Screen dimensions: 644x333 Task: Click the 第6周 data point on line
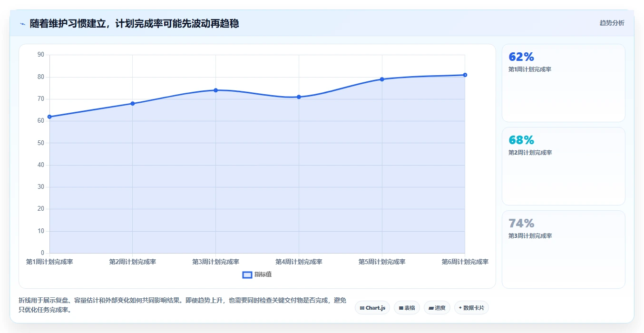(465, 75)
